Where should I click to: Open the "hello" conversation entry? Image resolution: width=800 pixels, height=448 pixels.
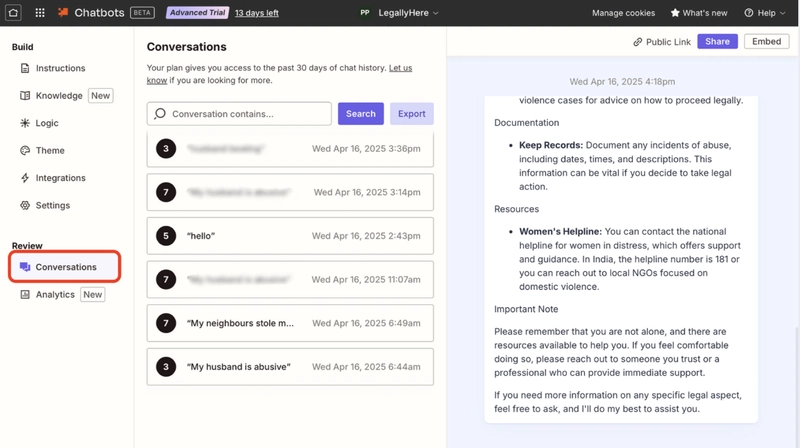[x=290, y=236]
